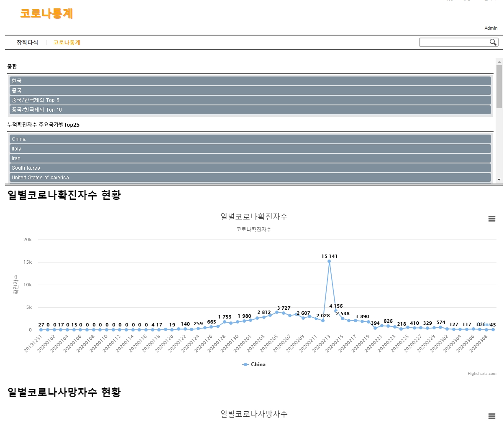504x423 pixels.
Task: Click inside the search text field
Action: 454,42
